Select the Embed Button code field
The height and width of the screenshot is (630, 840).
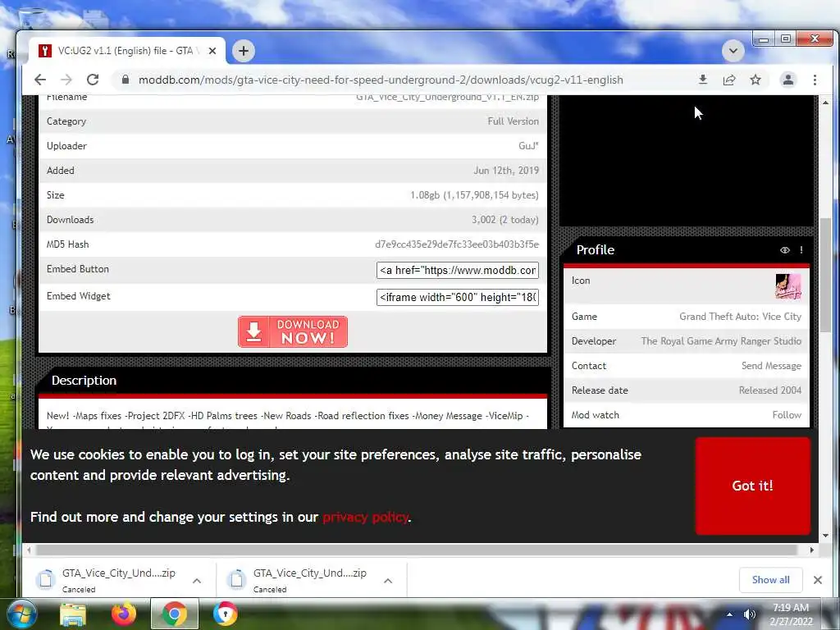coord(458,270)
